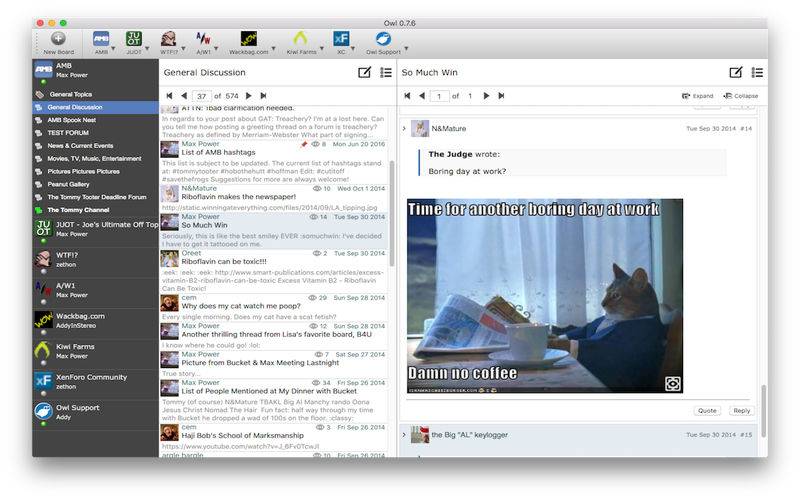The height and width of the screenshot is (500, 800).
Task: Go to last page of So Much Win
Action: coord(501,95)
